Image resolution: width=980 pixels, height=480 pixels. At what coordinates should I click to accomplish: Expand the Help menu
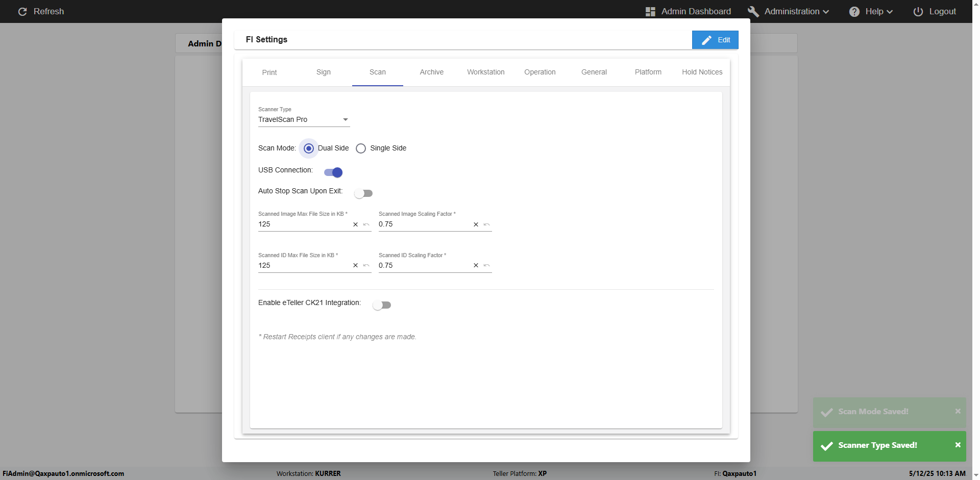pyautogui.click(x=871, y=12)
